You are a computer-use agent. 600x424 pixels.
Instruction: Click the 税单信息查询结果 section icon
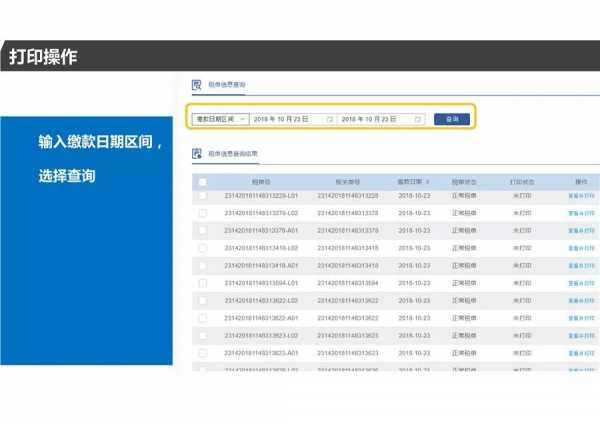coord(197,153)
